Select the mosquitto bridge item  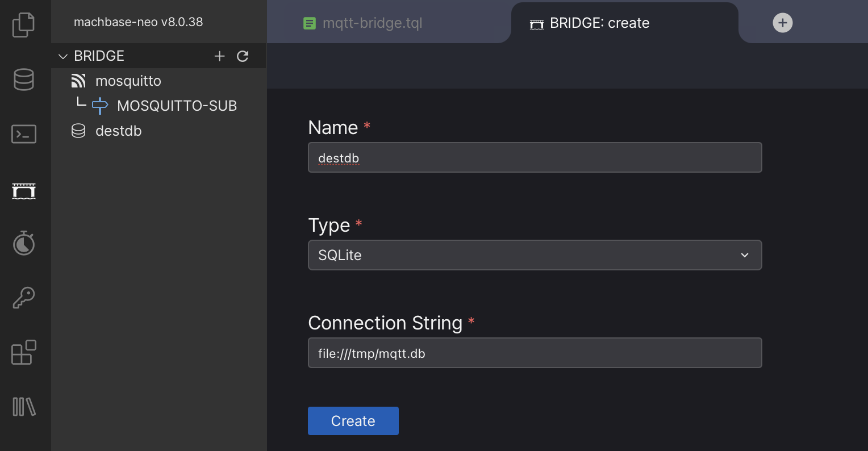pos(128,81)
